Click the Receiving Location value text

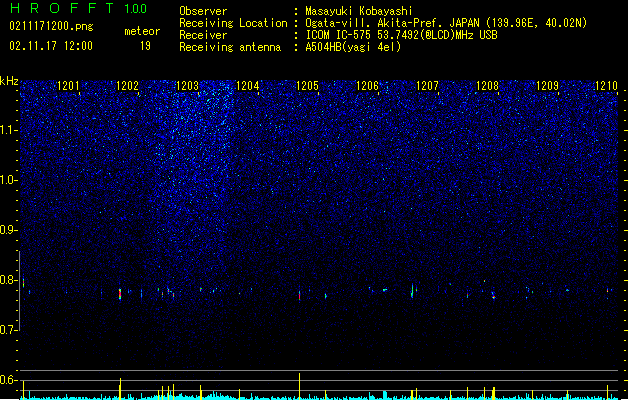(446, 23)
